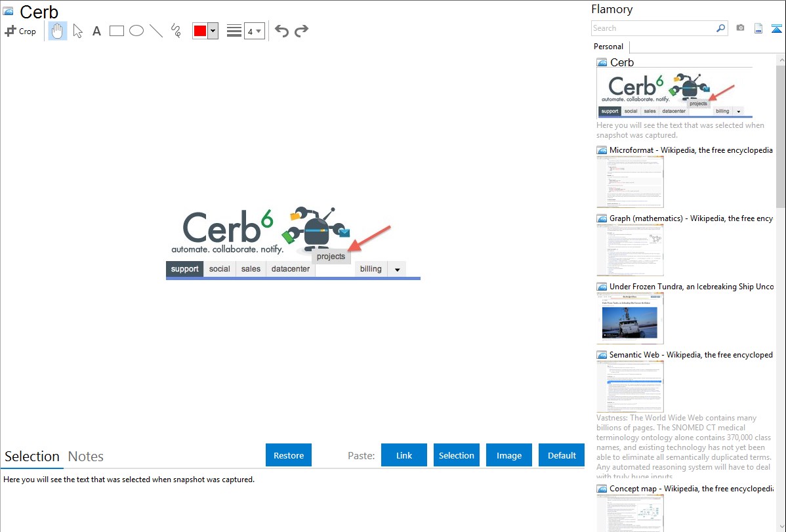Click the tab overflow arrow after billing
This screenshot has height=532, width=786.
tap(397, 269)
